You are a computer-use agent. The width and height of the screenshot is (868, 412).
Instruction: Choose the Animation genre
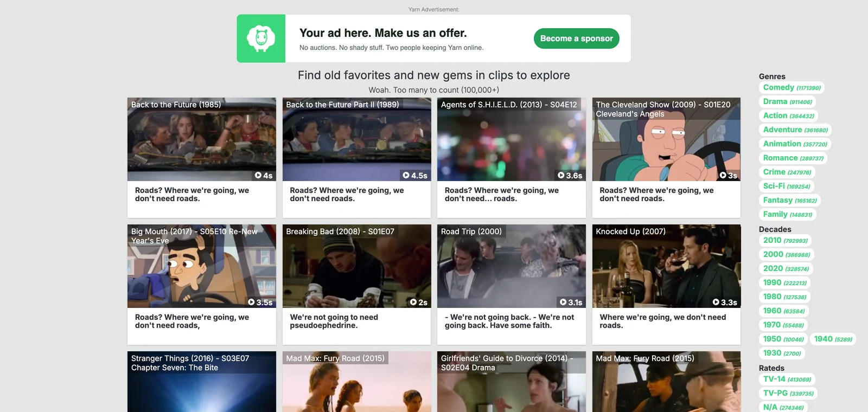coord(795,144)
